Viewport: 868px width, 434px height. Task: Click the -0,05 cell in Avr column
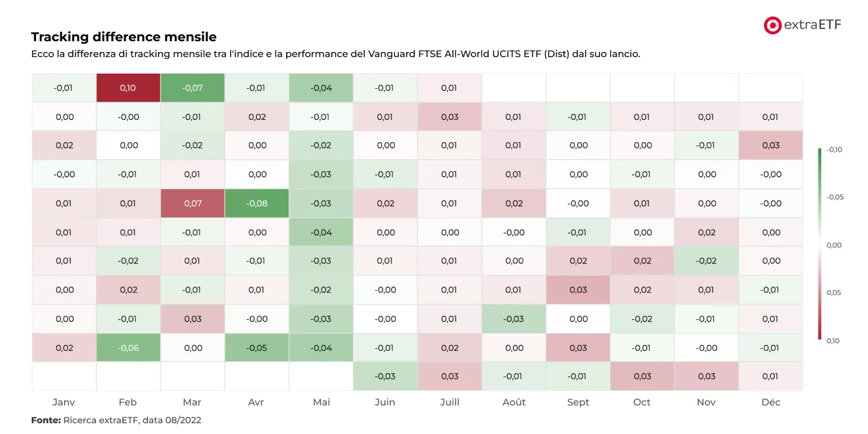(x=257, y=348)
